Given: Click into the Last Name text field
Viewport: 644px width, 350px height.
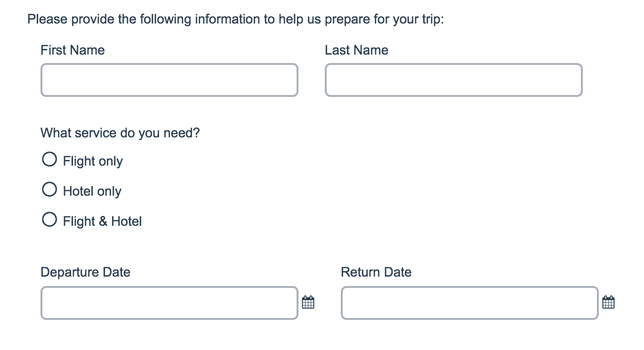Looking at the screenshot, I should coord(453,80).
